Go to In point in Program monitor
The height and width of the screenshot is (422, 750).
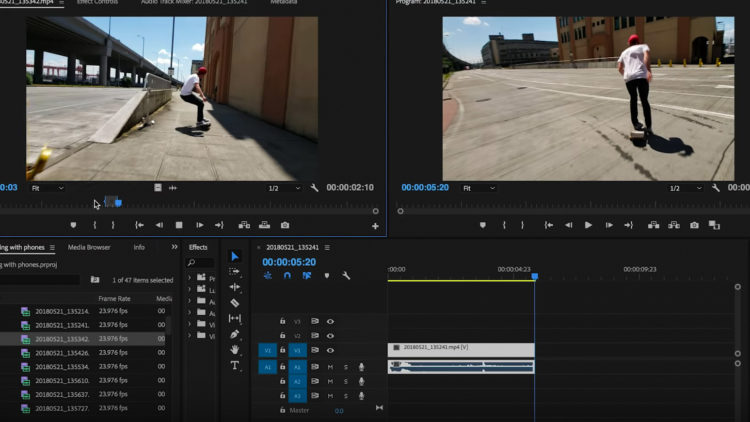549,225
